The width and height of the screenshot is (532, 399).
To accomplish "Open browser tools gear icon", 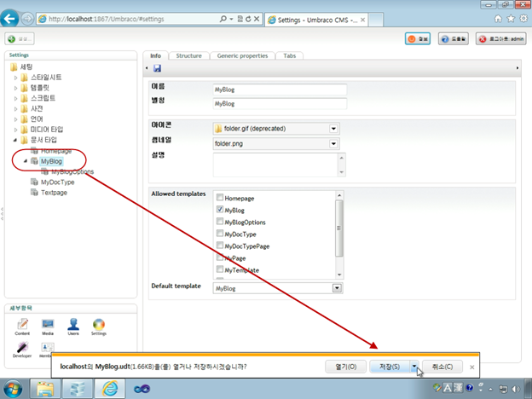I will point(523,19).
